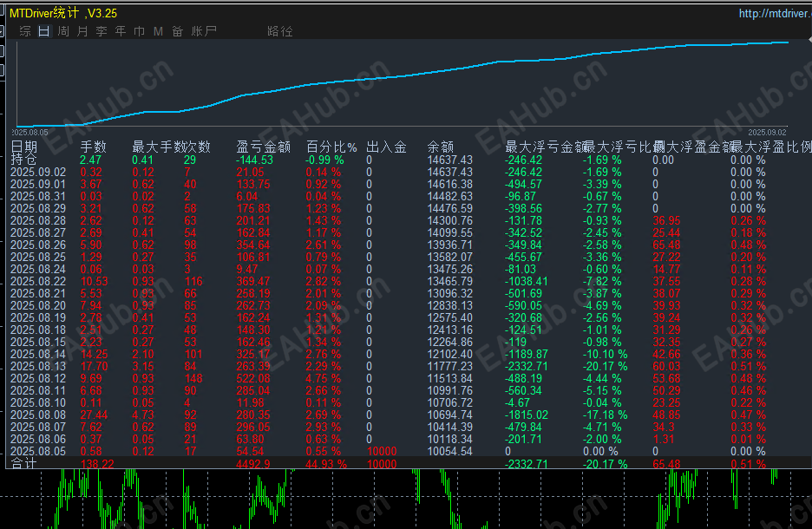This screenshot has width=812, height=529.
Task: Select the 2025.09.01 date row
Action: 38,184
